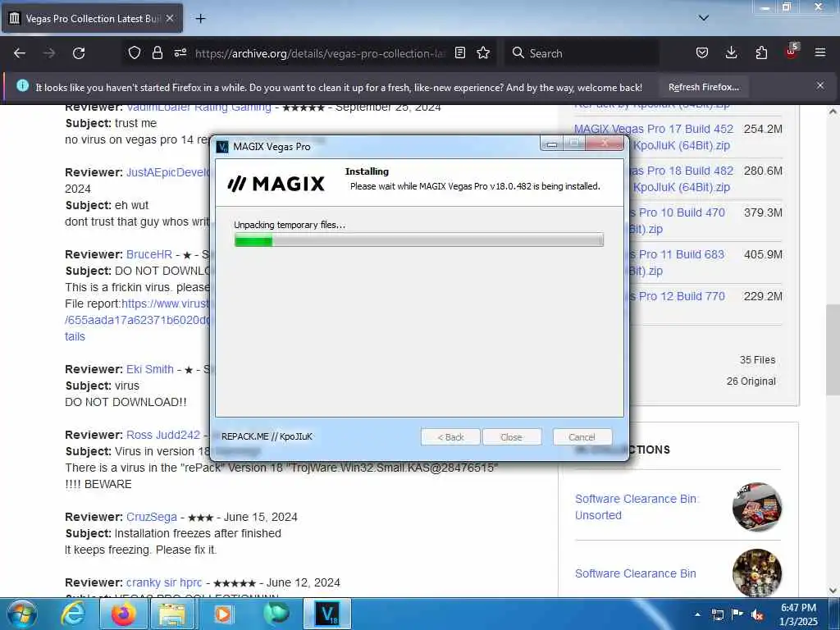Click the scrollbar down arrow

tap(833, 591)
